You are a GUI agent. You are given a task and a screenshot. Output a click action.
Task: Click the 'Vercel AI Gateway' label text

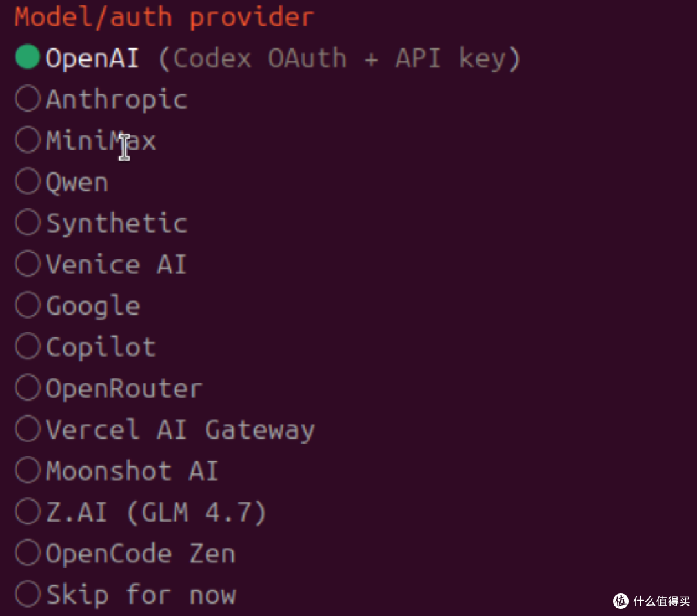(x=180, y=430)
